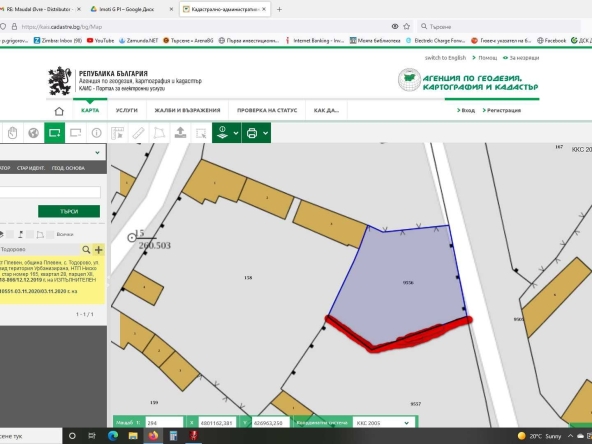Open ПРОВЕРКА НА СТАТУС menu

267,110
